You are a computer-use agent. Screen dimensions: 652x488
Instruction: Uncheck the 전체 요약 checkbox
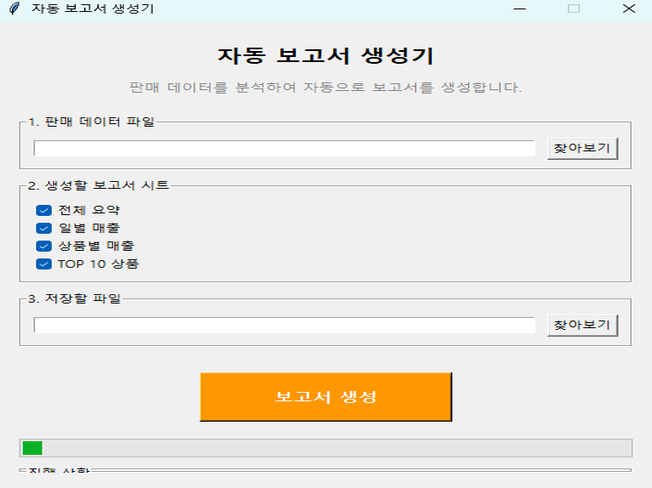pyautogui.click(x=44, y=210)
